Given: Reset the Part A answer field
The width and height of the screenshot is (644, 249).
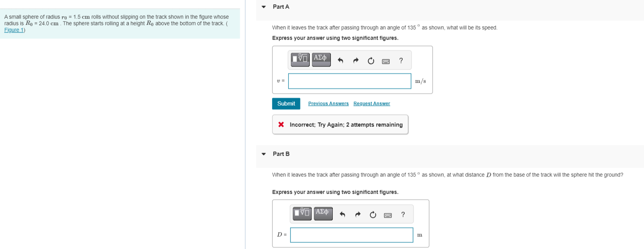Looking at the screenshot, I should click(370, 60).
